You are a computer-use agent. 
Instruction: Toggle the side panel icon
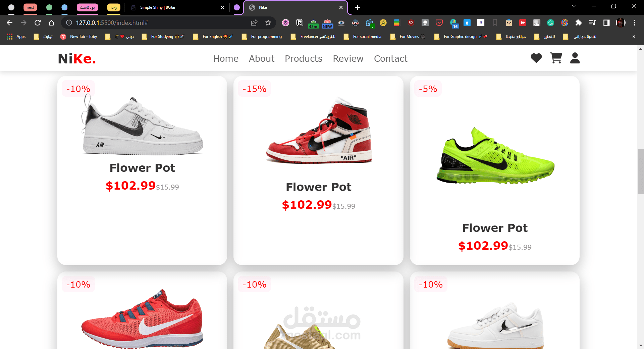pyautogui.click(x=606, y=22)
